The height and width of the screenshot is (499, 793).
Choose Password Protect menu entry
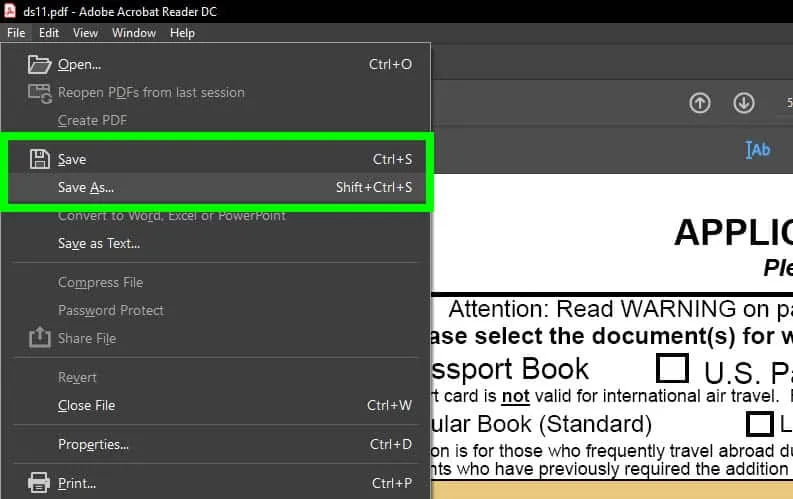(x=216, y=310)
